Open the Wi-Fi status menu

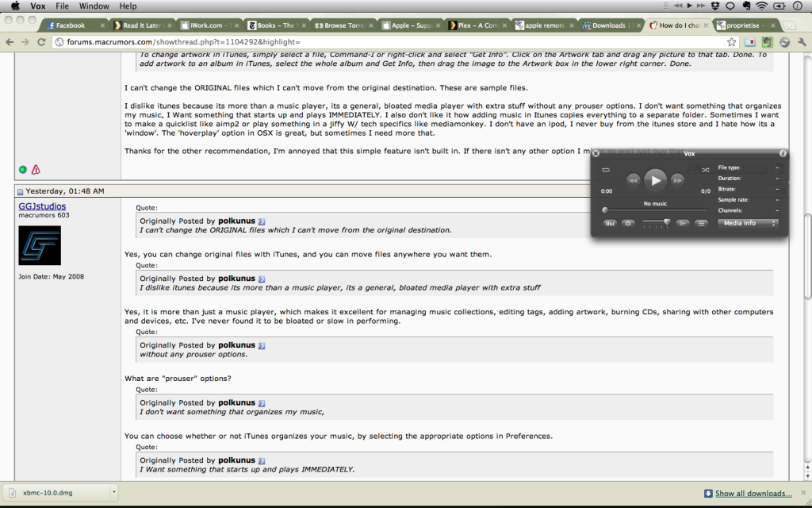[x=761, y=6]
